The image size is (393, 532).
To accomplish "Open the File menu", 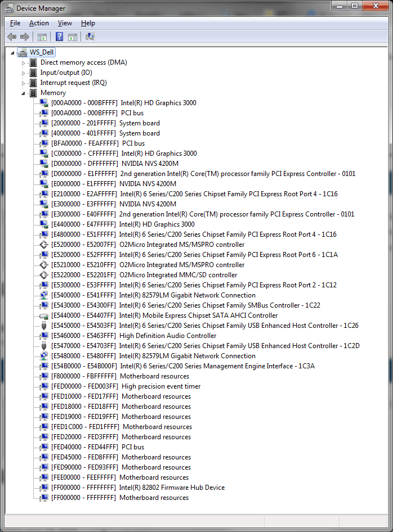I will (15, 23).
